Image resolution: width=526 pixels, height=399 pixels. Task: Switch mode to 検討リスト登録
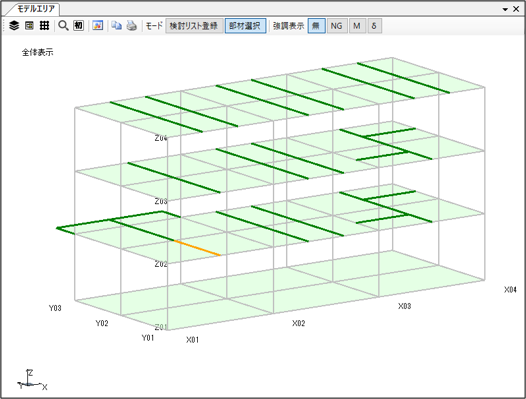click(194, 26)
